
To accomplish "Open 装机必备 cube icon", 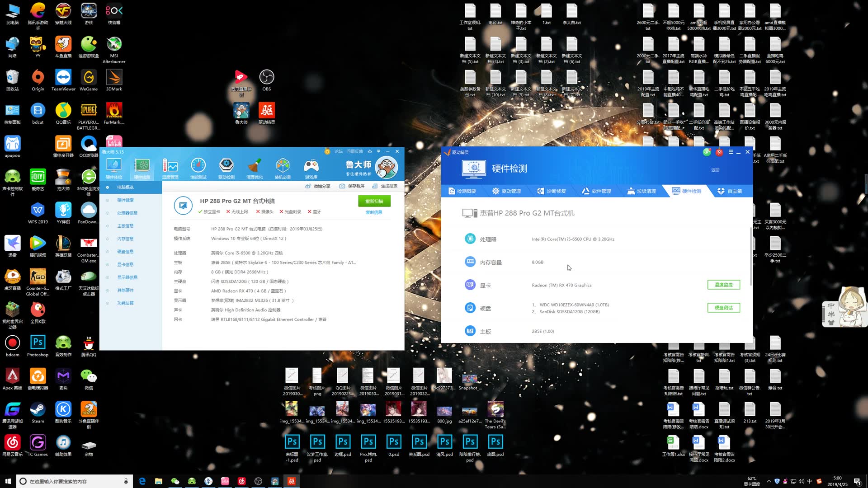I will point(283,169).
